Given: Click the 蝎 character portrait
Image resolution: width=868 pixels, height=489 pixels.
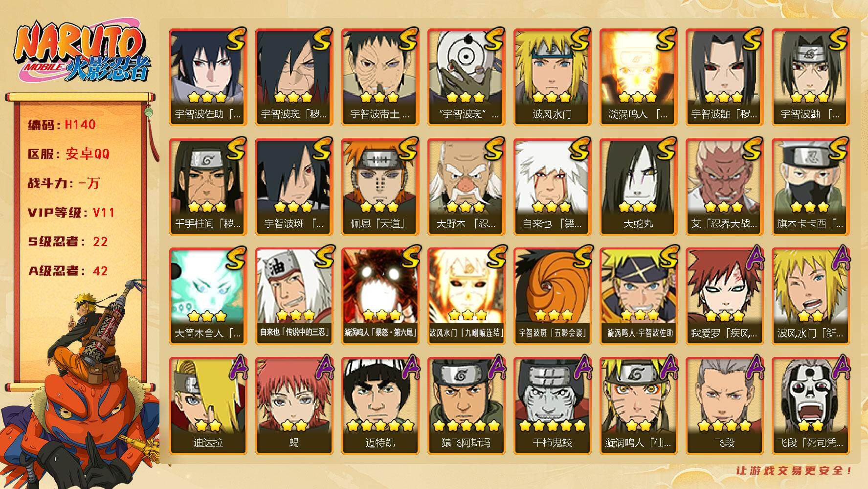Looking at the screenshot, I should point(294,405).
